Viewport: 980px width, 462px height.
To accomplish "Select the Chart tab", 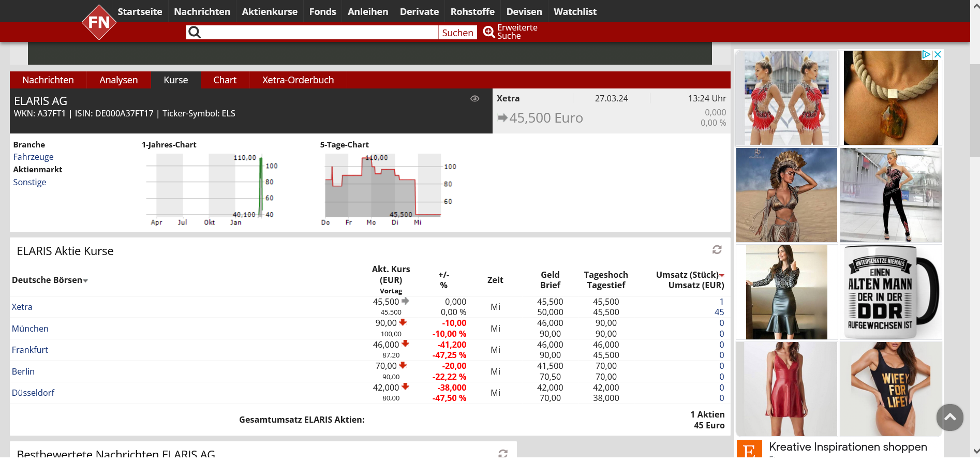I will click(225, 80).
